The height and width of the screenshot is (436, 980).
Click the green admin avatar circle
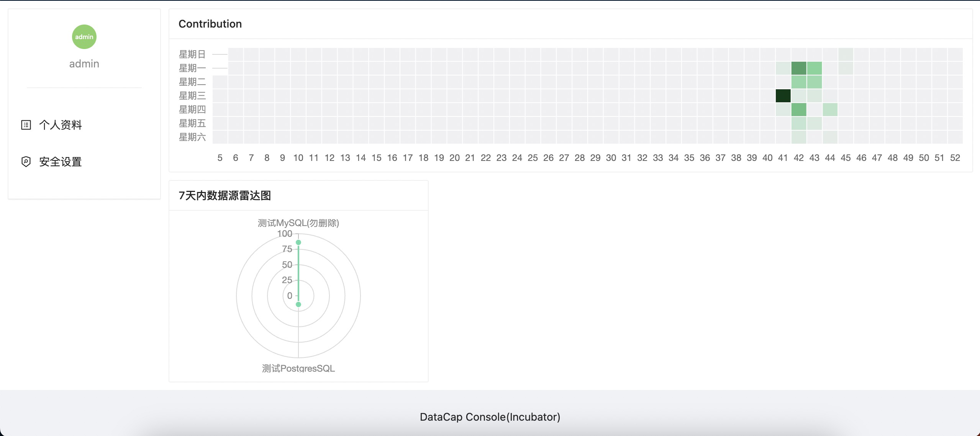(x=84, y=37)
